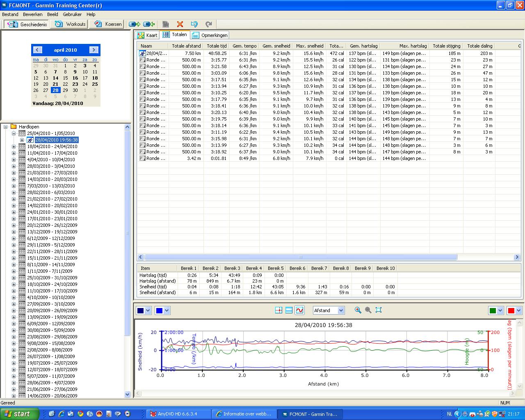Select week 20/12/2009 - 26/12/2009 tree item

point(52,225)
